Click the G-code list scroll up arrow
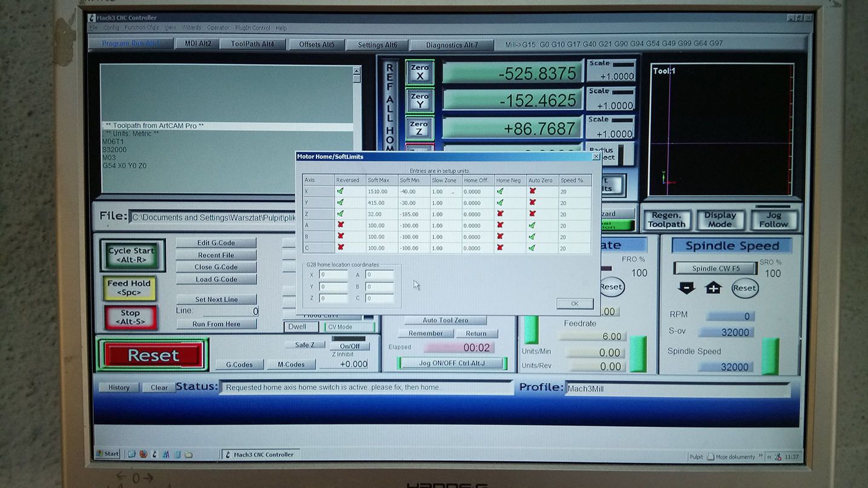Screen dimensions: 868x488 [x=357, y=70]
